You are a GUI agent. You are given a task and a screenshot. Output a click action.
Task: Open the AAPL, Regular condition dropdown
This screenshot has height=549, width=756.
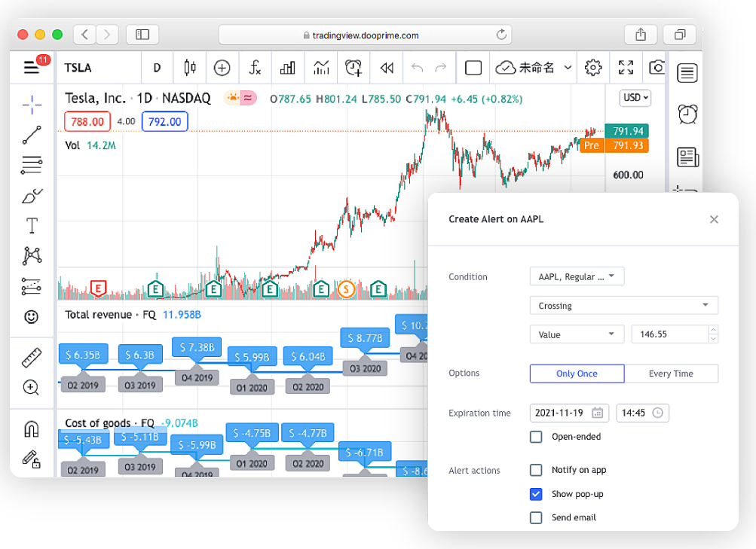click(577, 276)
